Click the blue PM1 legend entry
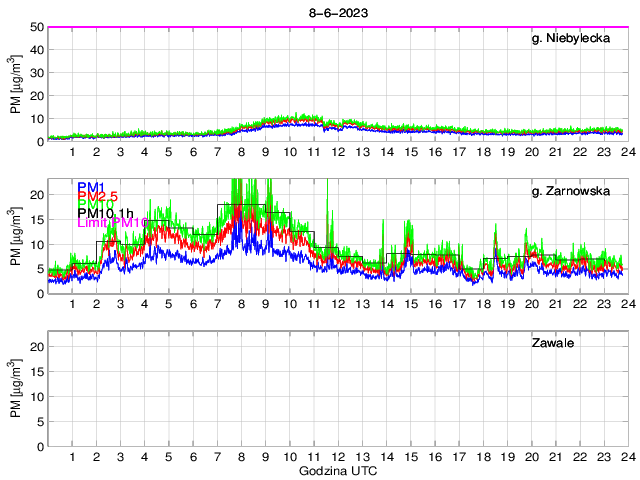Image resolution: width=640 pixels, height=480 pixels. (89, 186)
